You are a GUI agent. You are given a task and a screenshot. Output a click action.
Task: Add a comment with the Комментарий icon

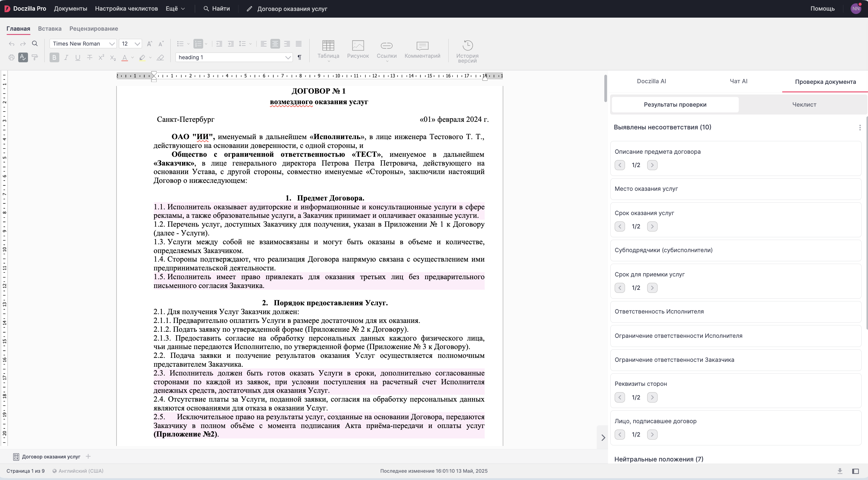click(x=422, y=49)
